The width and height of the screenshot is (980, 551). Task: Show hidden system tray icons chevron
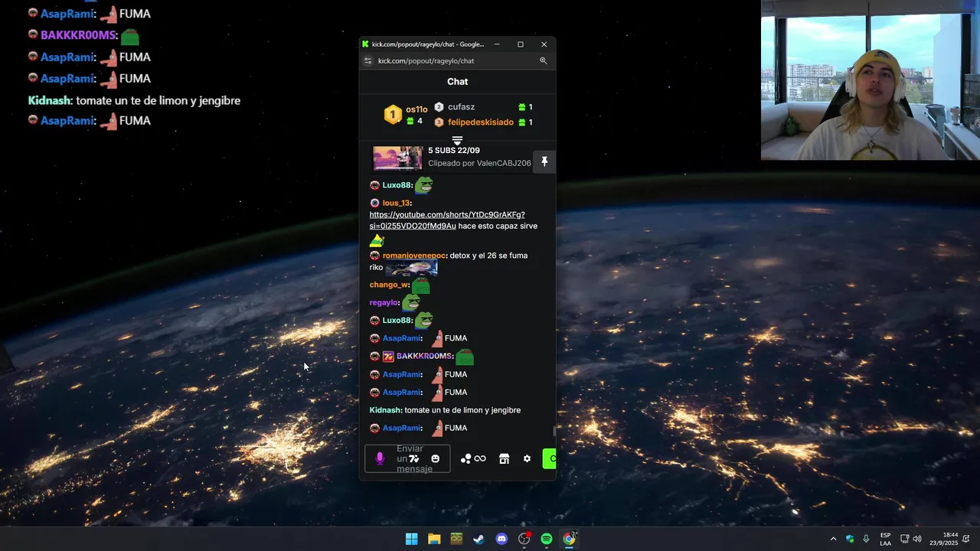tap(833, 539)
